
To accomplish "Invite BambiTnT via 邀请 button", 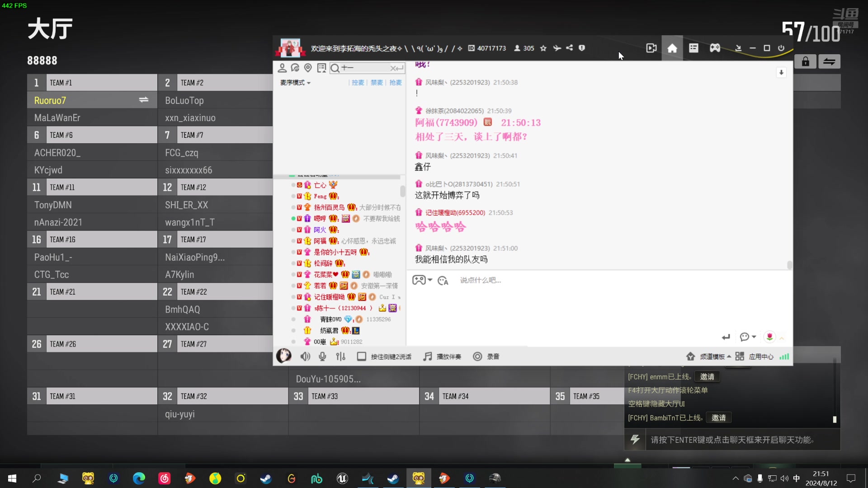I will click(x=718, y=418).
